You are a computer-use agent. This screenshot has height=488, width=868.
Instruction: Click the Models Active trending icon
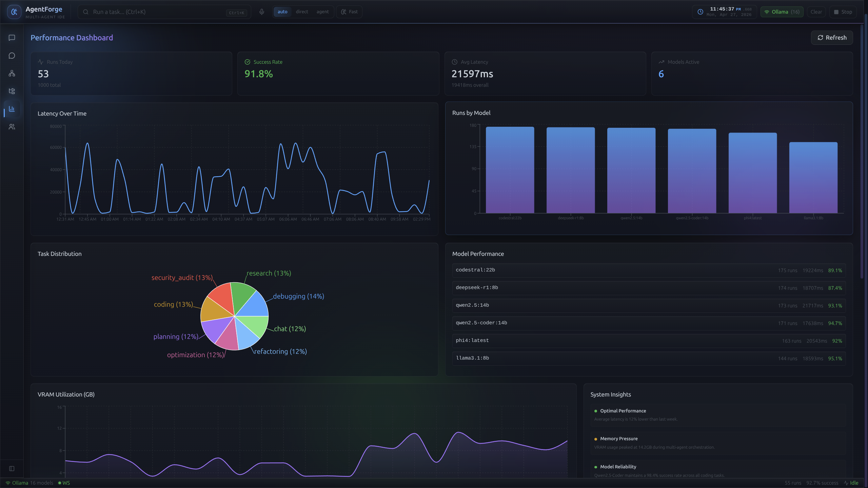pos(662,62)
